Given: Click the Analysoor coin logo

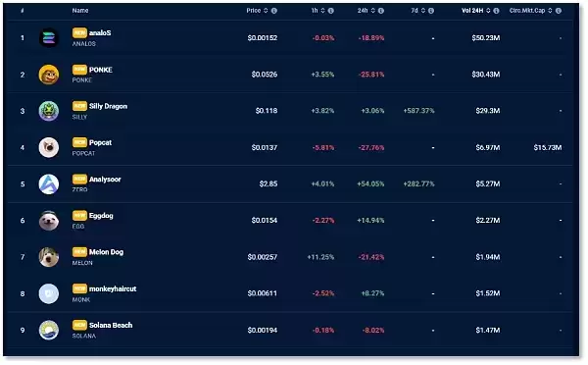Looking at the screenshot, I should [x=49, y=184].
